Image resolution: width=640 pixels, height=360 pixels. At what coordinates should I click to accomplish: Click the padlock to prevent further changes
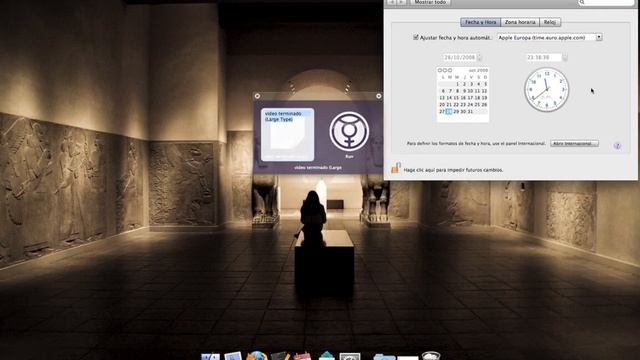click(x=396, y=168)
